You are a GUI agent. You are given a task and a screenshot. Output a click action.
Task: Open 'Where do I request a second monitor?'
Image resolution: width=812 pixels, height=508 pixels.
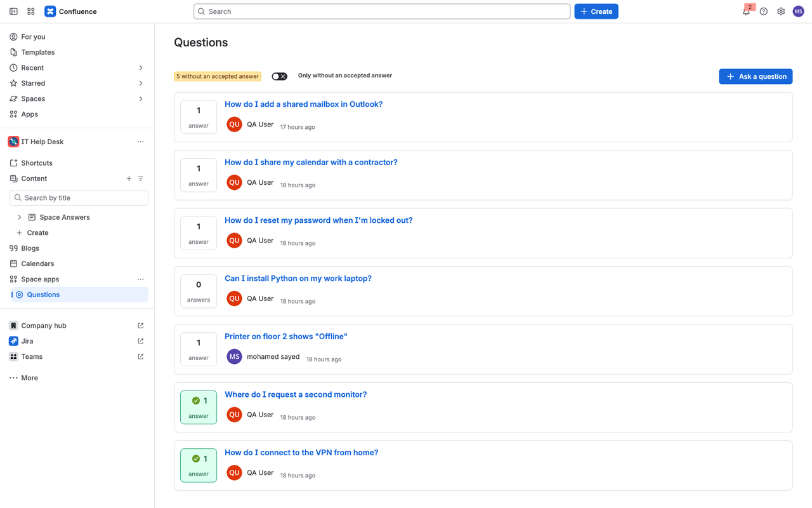coord(296,394)
